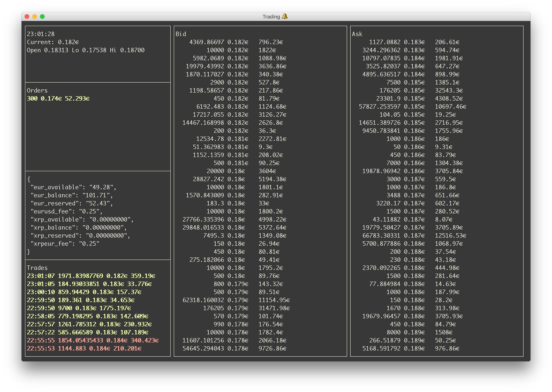Select bid row 29848.016533 worth 5372.64€

click(234, 227)
